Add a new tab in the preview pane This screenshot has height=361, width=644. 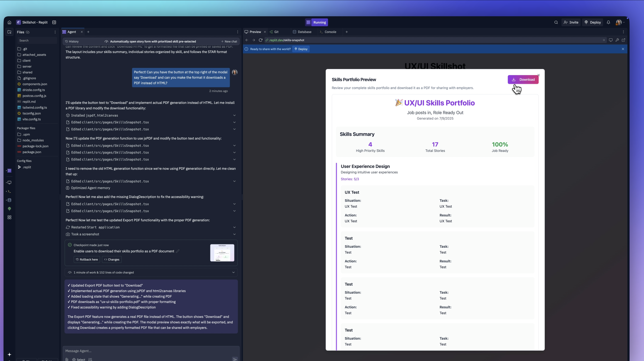(x=347, y=32)
